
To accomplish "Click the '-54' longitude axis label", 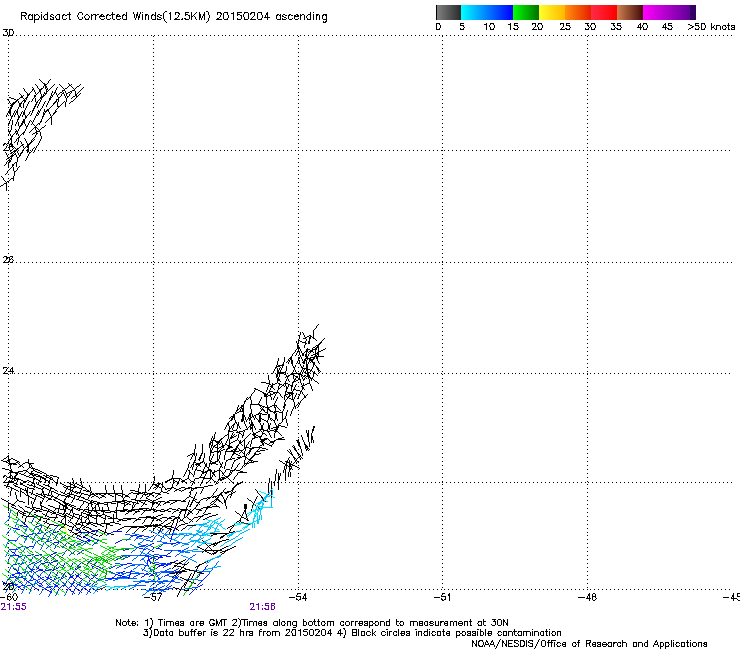I will point(298,597).
